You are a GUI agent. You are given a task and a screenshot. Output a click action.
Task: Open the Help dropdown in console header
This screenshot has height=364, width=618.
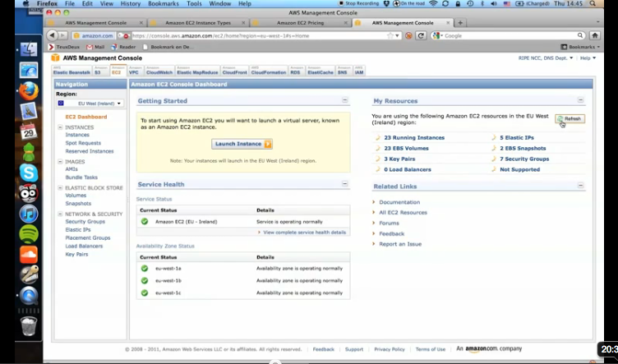point(588,58)
